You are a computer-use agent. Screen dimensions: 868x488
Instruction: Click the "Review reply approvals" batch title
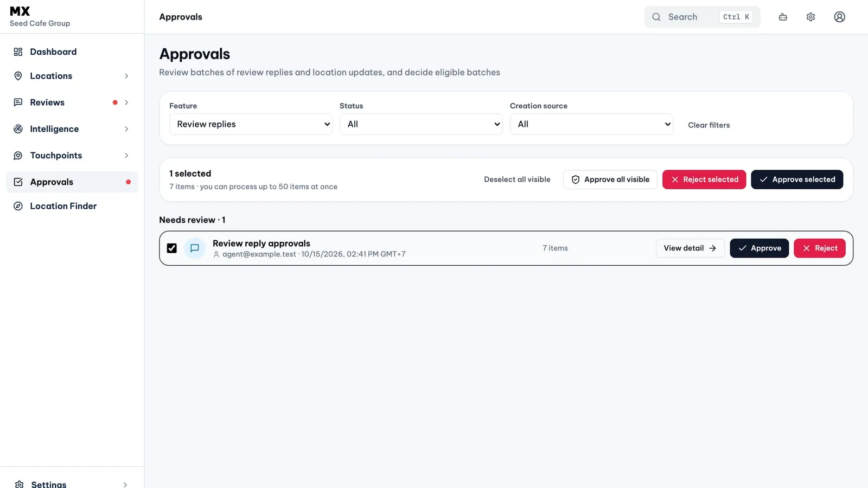(x=261, y=243)
